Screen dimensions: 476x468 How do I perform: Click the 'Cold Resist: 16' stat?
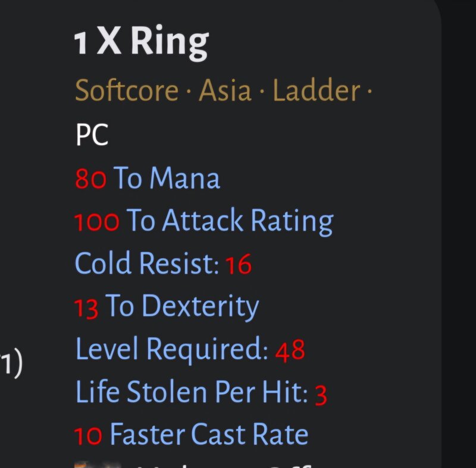pos(163,263)
